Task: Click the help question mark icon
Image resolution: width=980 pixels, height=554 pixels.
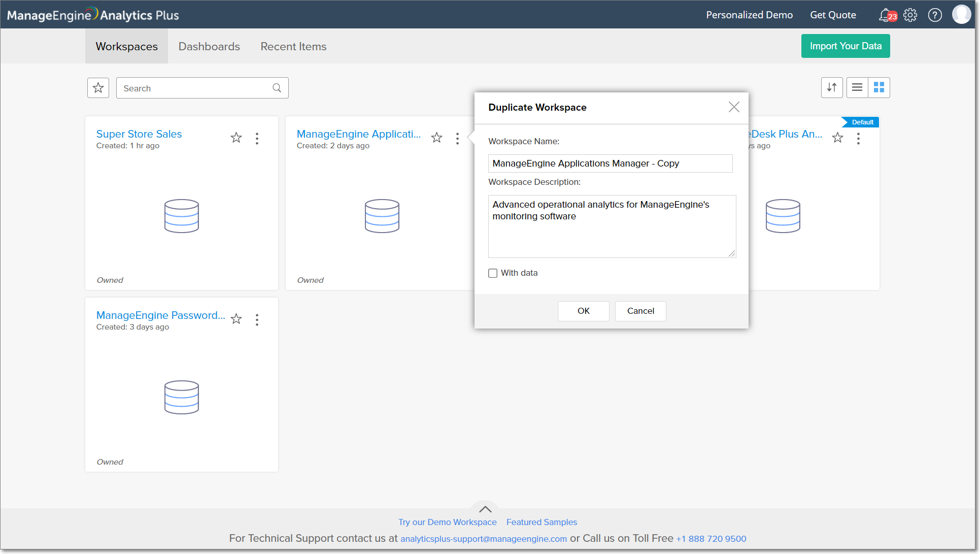Action: click(x=935, y=15)
